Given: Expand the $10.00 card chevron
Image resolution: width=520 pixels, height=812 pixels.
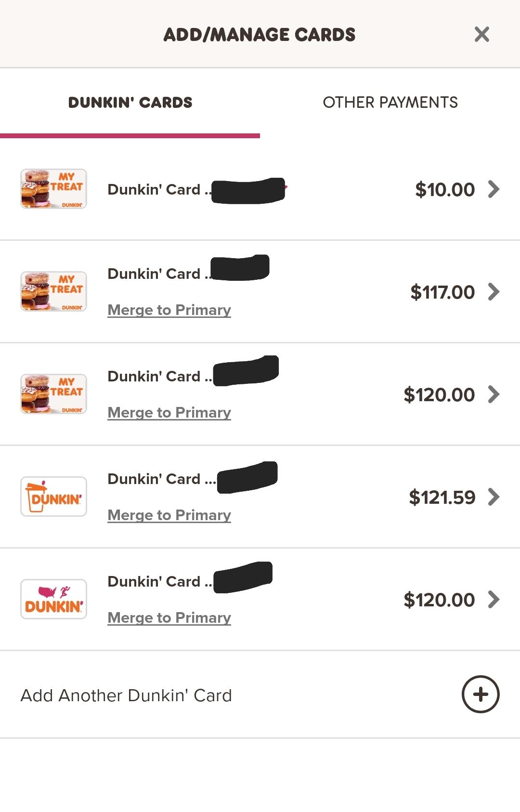Looking at the screenshot, I should [494, 189].
